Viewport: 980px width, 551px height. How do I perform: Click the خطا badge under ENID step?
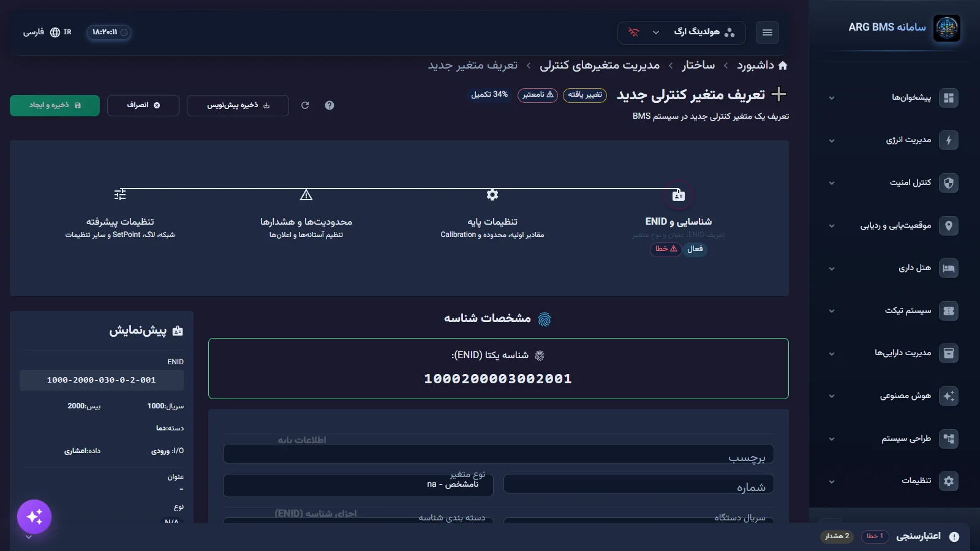(x=666, y=249)
